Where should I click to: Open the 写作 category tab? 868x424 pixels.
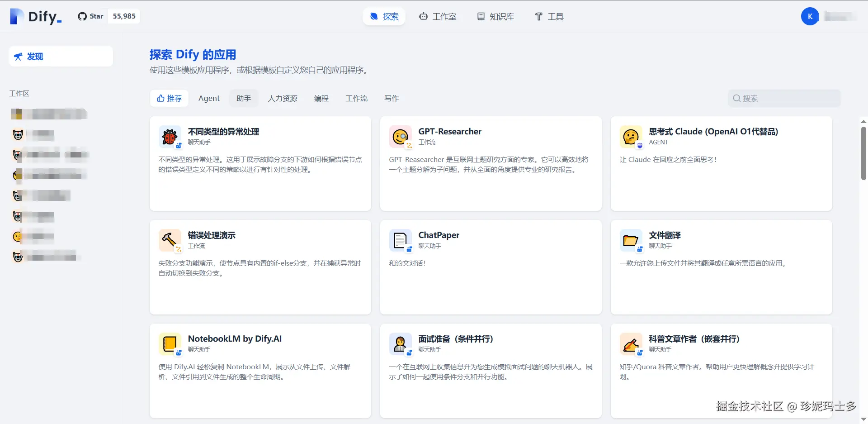tap(392, 98)
